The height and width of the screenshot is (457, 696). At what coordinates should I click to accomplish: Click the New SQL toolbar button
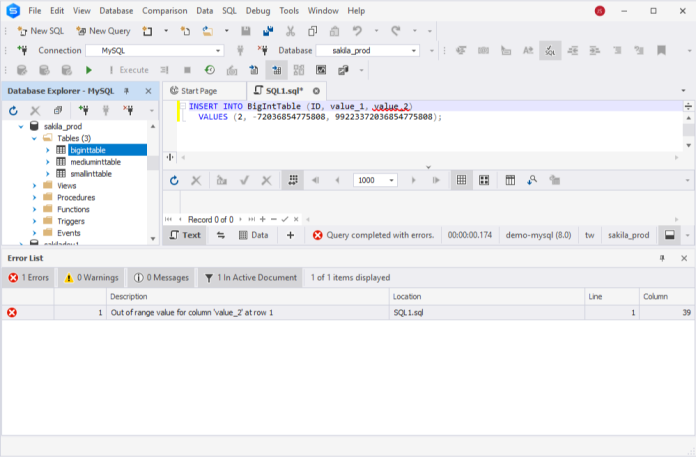40,31
